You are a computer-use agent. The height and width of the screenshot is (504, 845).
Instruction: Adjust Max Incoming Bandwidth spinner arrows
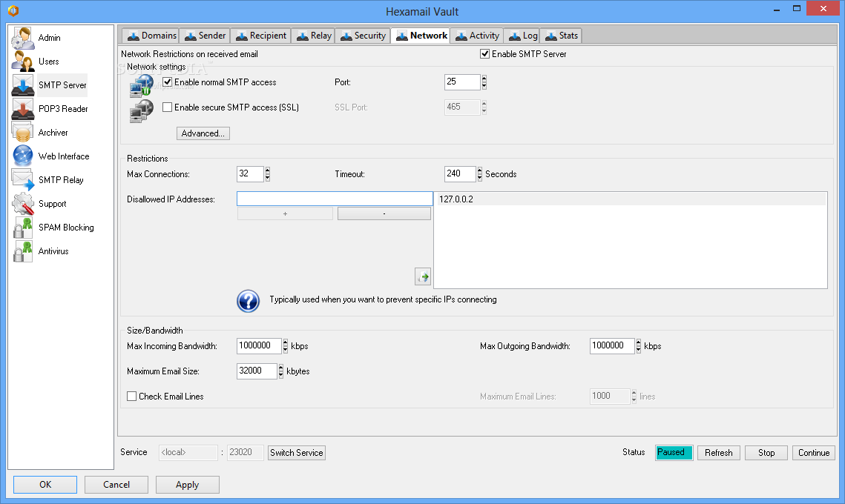pos(285,345)
